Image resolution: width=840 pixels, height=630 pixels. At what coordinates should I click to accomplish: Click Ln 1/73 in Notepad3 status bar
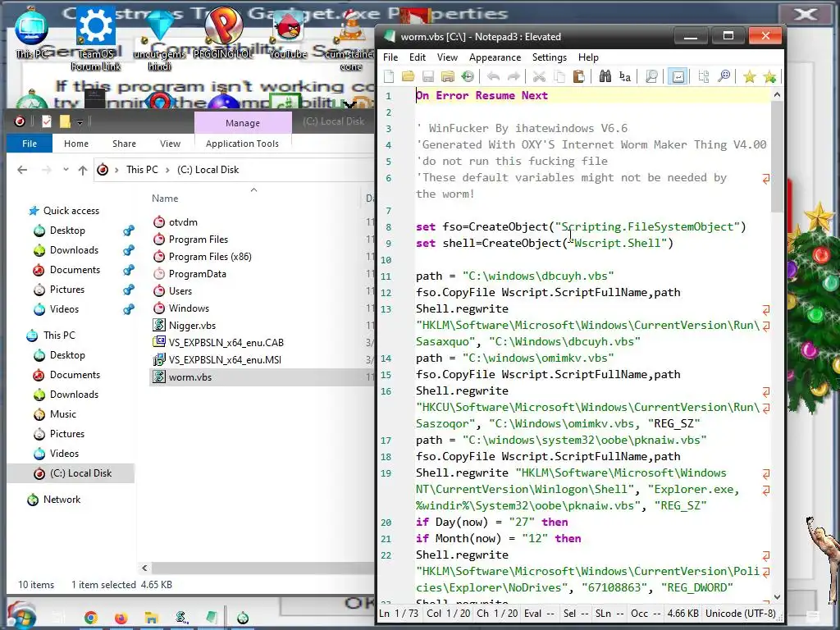[399, 614]
